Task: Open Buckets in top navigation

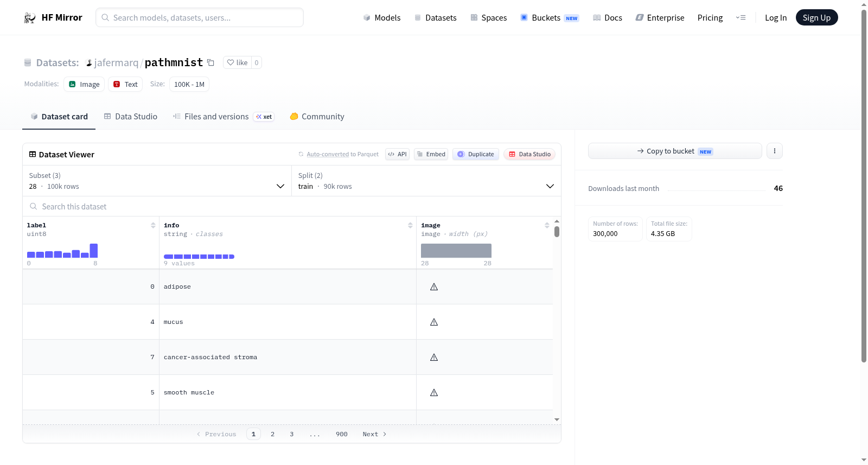Action: (x=550, y=18)
